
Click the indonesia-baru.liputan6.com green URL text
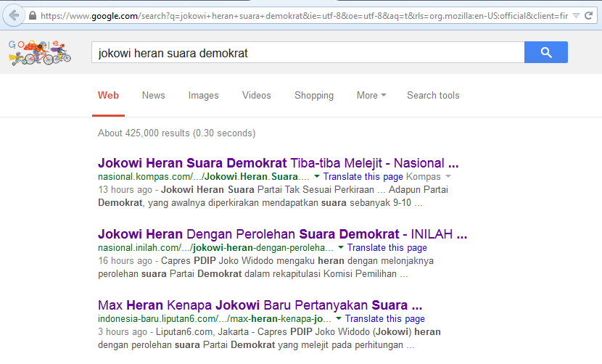coord(214,319)
